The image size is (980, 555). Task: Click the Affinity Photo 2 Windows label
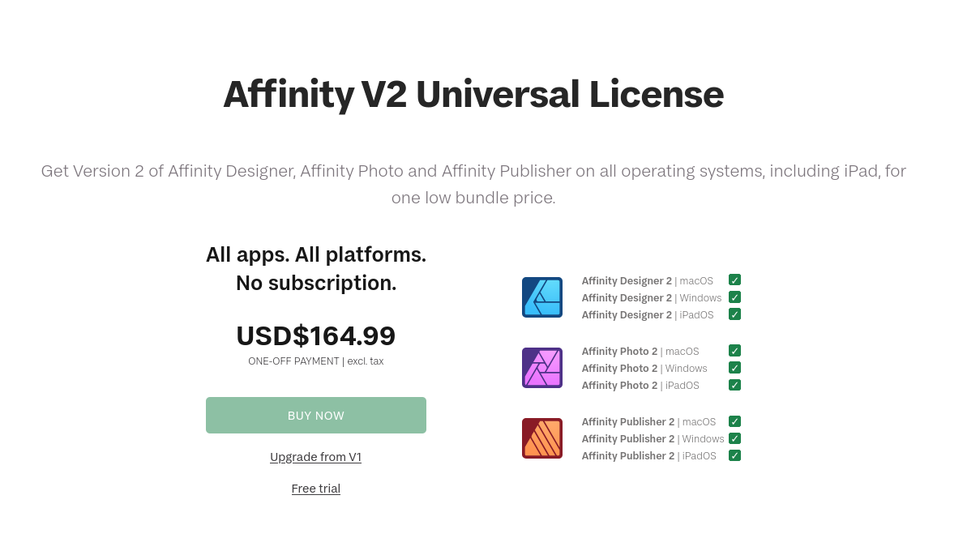644,369
